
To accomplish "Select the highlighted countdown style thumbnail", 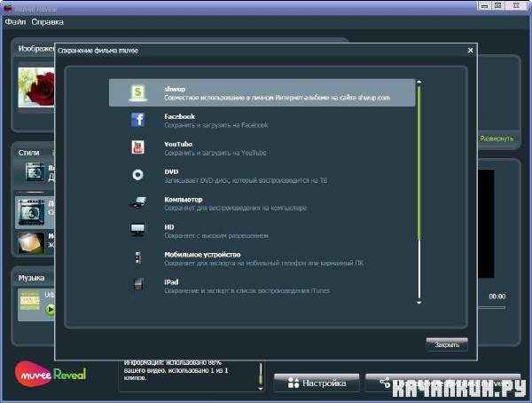I will [x=31, y=213].
